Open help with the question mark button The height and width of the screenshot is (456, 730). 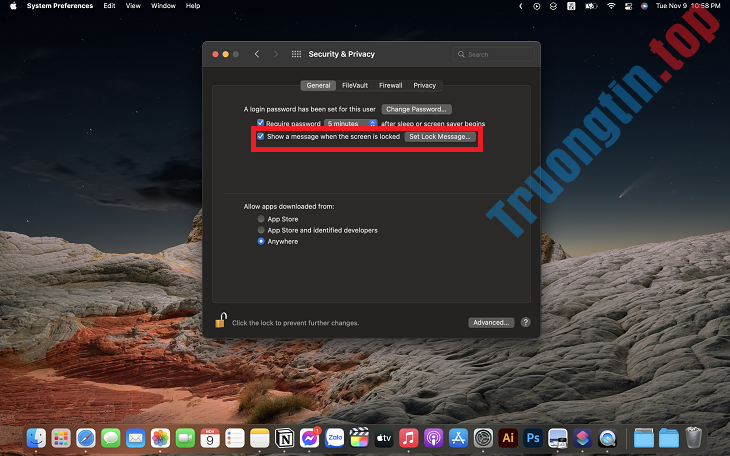526,322
